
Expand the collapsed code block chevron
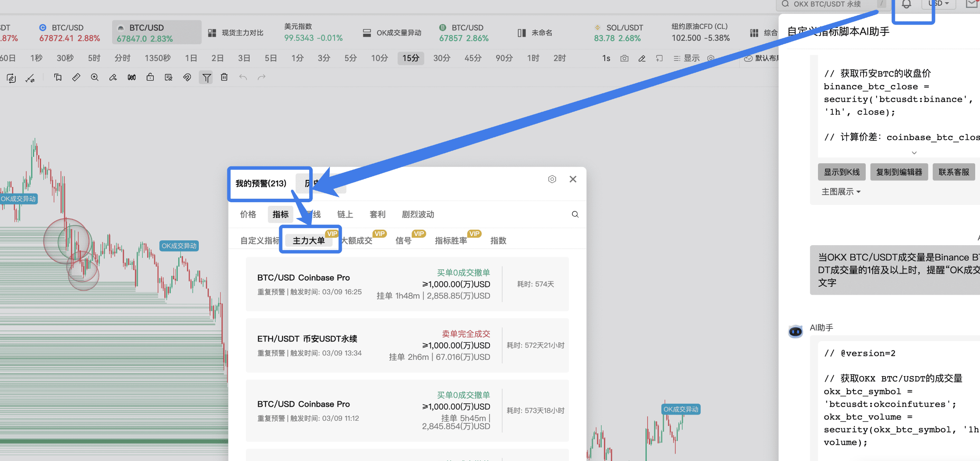914,153
